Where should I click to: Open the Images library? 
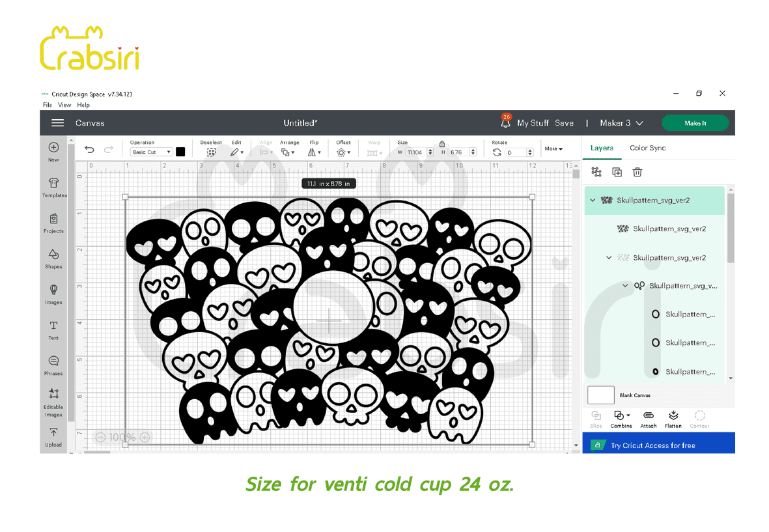point(53,292)
